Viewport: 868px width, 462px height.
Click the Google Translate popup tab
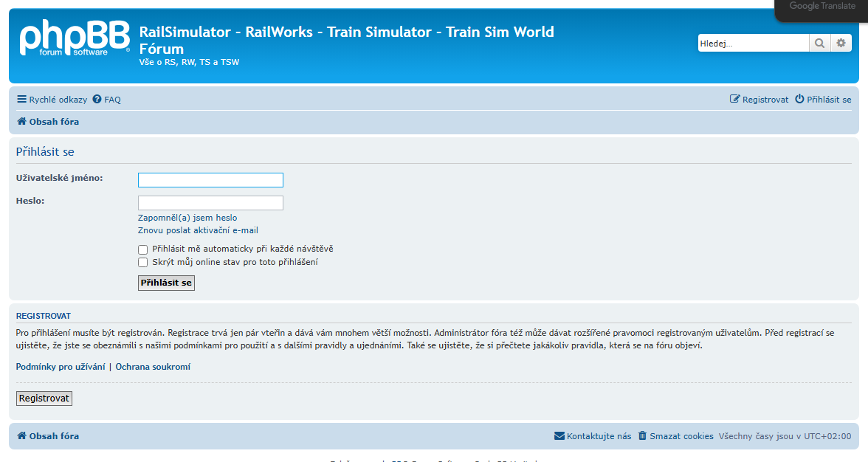(x=821, y=10)
